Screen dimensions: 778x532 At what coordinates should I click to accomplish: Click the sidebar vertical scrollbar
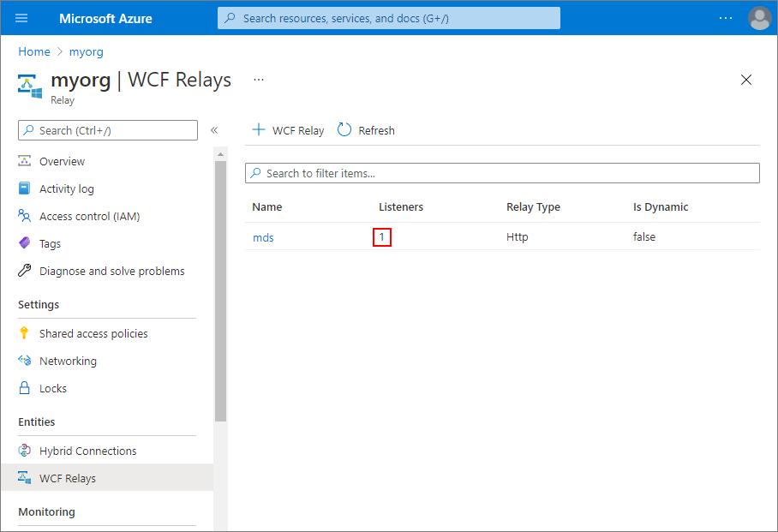(220, 291)
